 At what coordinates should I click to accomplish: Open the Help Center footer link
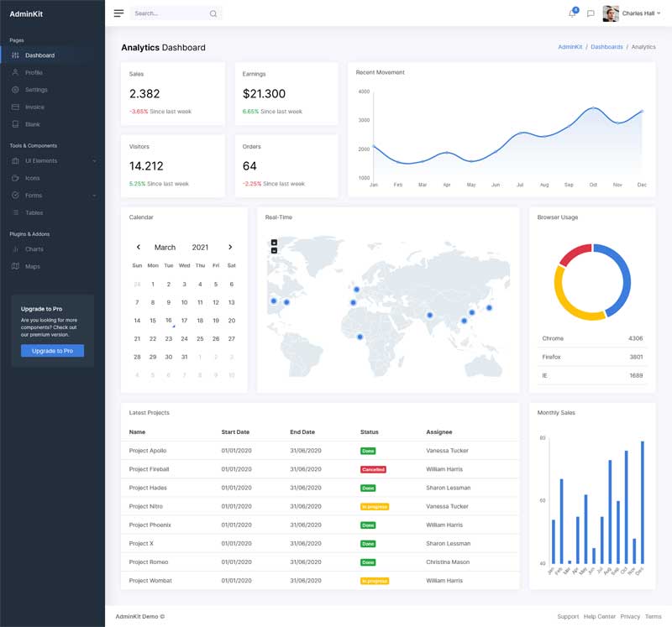coord(600,616)
